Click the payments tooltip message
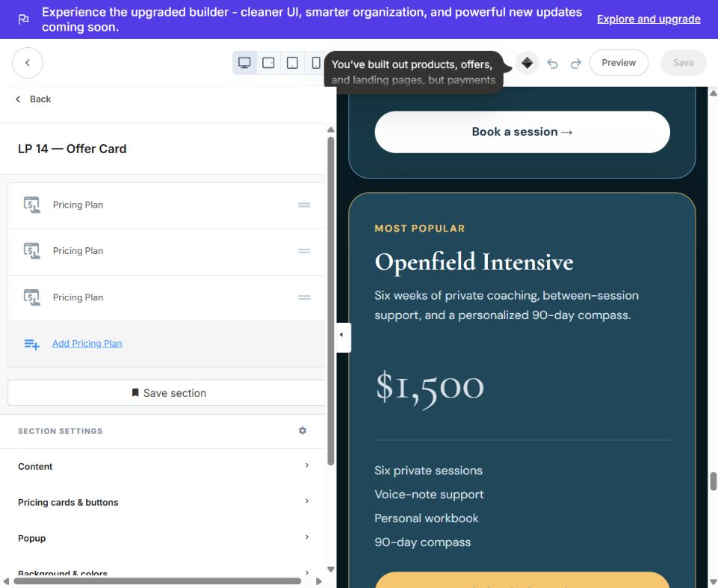 click(413, 72)
